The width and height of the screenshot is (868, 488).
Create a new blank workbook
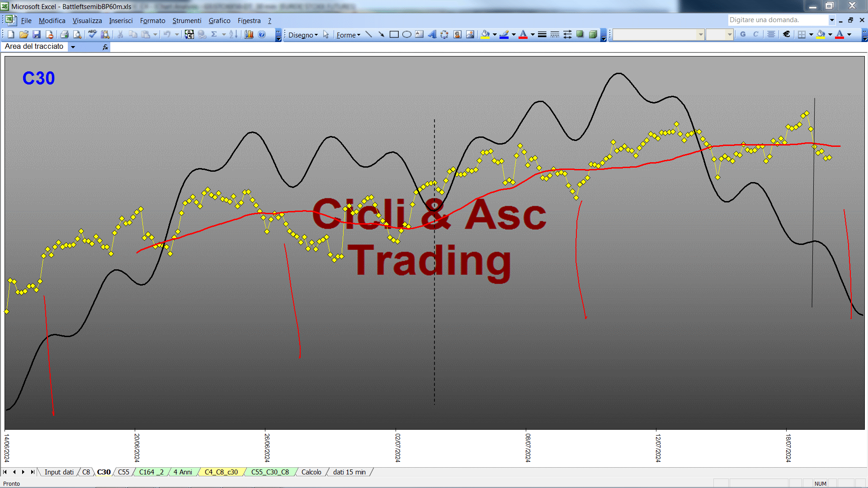coord(11,35)
